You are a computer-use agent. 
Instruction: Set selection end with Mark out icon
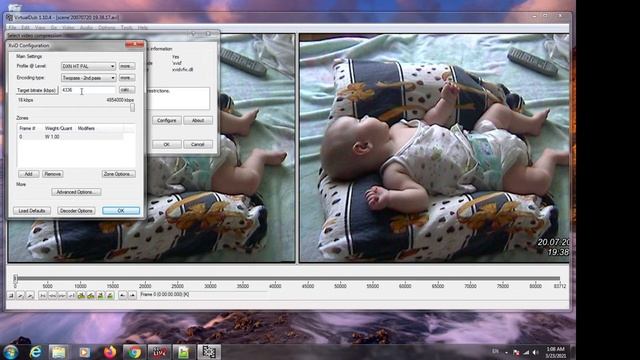coord(132,295)
